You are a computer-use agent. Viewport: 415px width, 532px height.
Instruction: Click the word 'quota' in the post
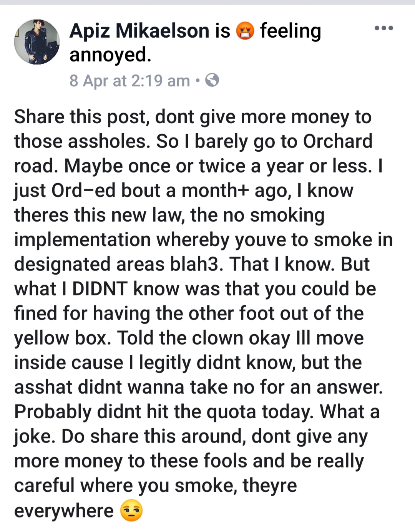point(231,413)
